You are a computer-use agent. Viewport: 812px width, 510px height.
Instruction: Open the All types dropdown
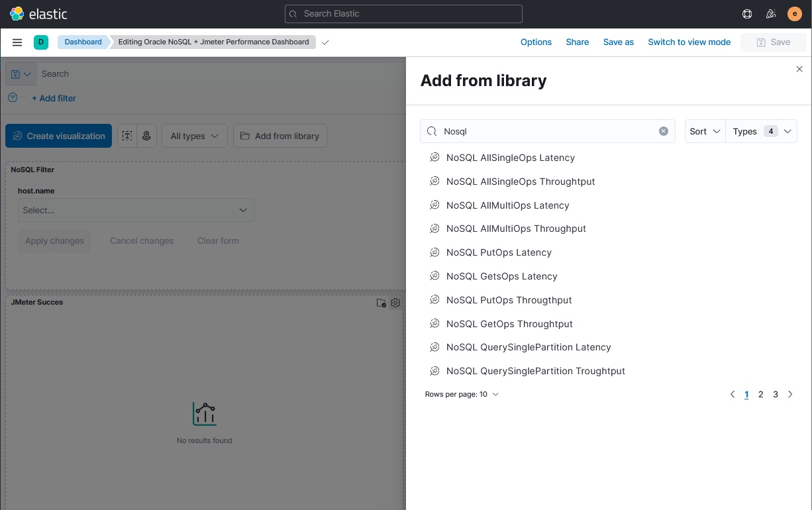click(195, 136)
